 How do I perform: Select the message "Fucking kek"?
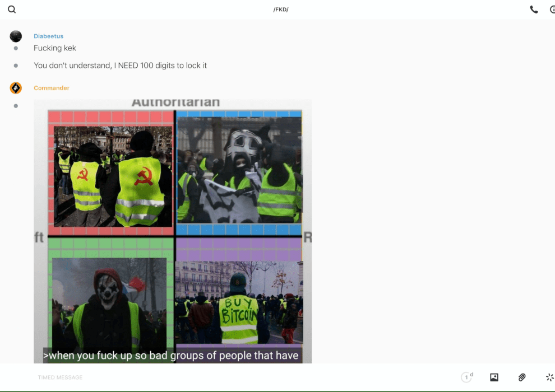click(x=55, y=48)
